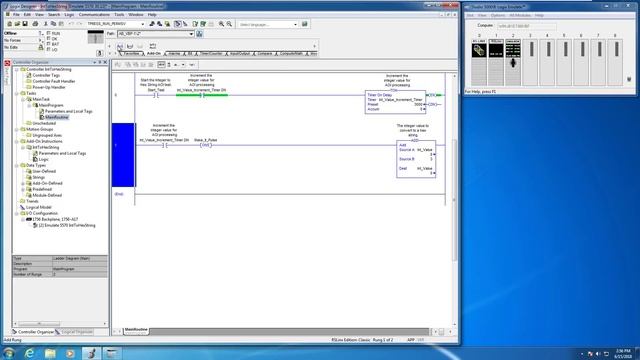Collapse the Data Types folder
This screenshot has height=360, width=640.
point(17,165)
